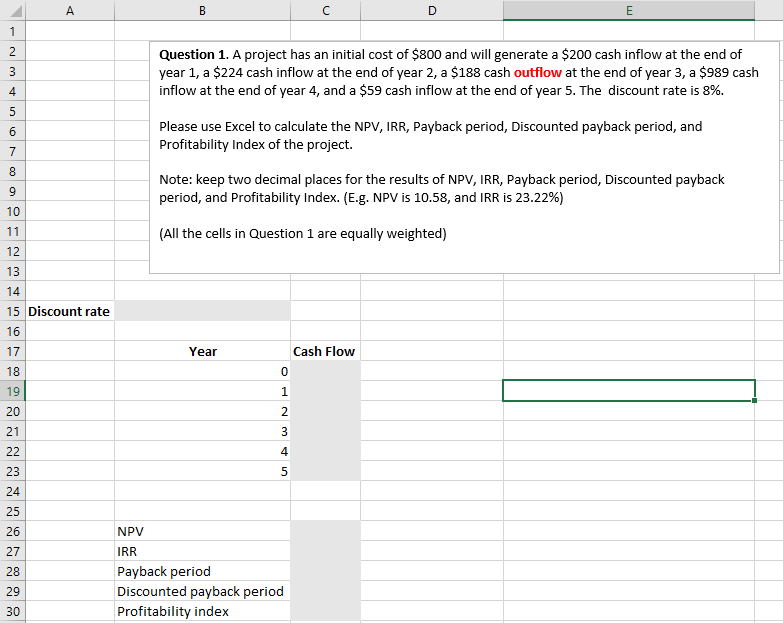The image size is (783, 623).
Task: Click the year 2 cell
Action: coord(202,411)
